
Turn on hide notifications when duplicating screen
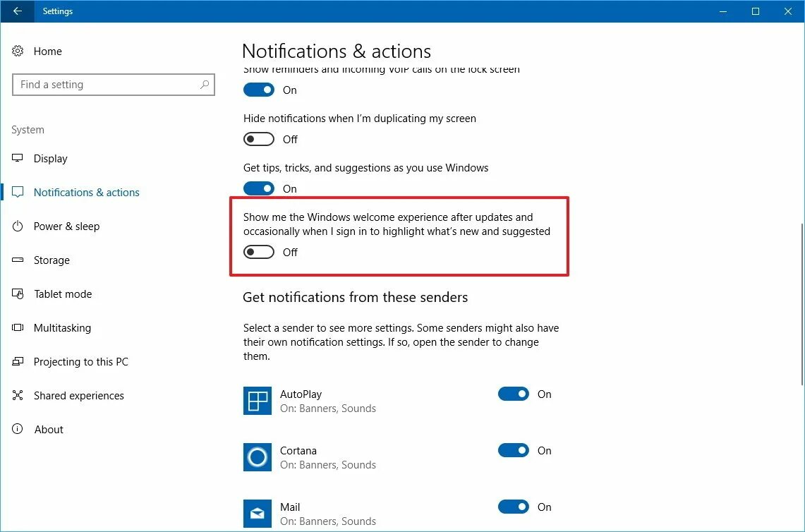tap(259, 139)
